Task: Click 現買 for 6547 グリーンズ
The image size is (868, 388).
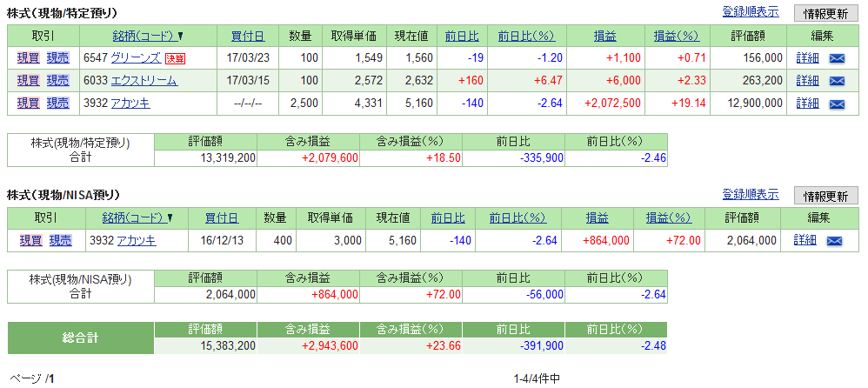Action: [28, 57]
